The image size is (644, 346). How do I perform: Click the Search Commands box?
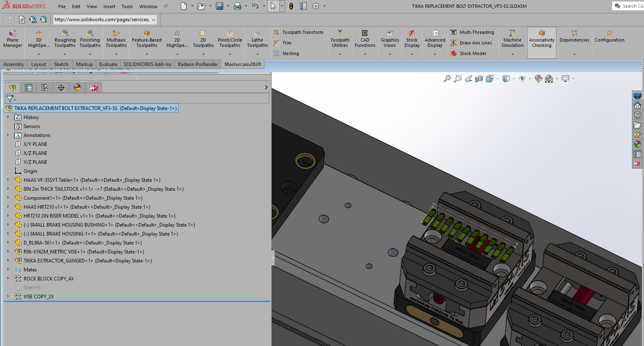click(628, 6)
